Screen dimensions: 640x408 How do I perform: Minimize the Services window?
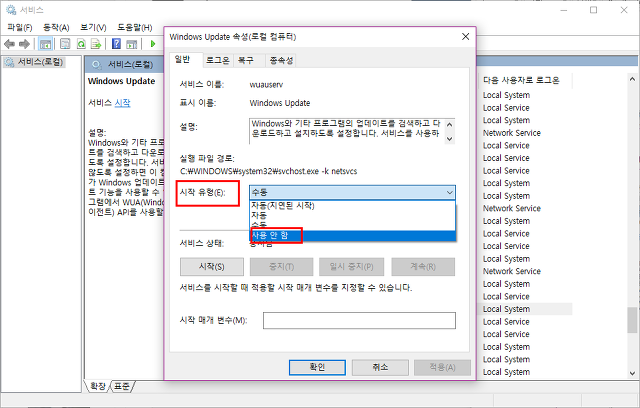click(x=564, y=10)
